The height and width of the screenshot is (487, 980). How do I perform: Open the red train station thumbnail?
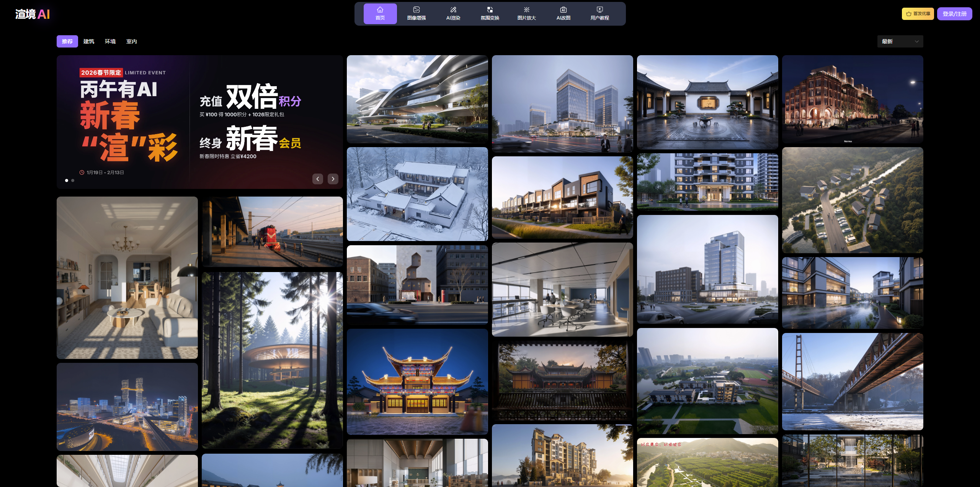[x=272, y=231]
